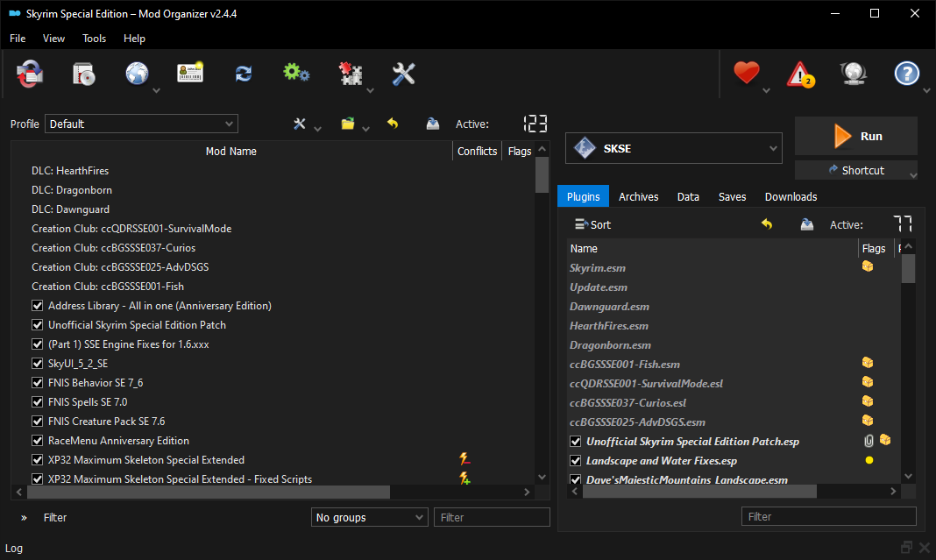This screenshot has height=560, width=936.
Task: Click the yellow dot flag on Landscape and Water Fixes
Action: 869,460
